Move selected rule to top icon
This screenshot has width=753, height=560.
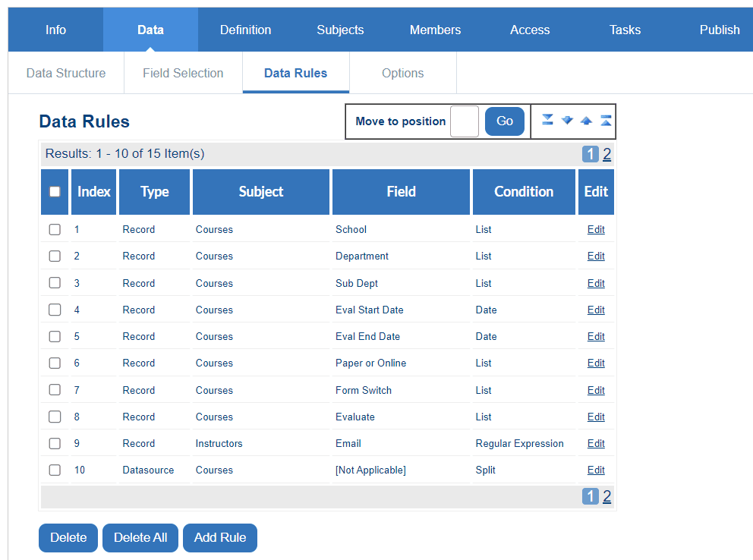(606, 121)
